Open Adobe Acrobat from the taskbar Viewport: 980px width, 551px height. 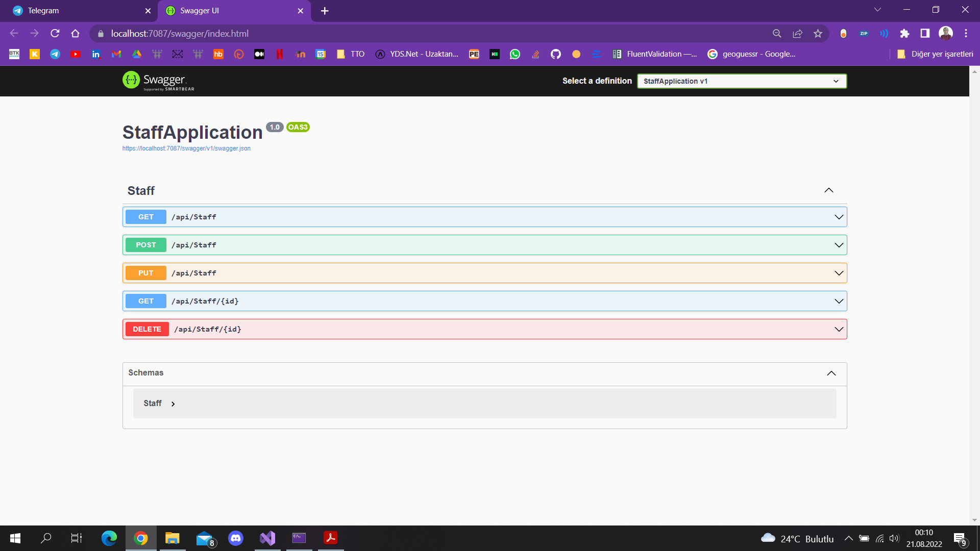coord(331,538)
